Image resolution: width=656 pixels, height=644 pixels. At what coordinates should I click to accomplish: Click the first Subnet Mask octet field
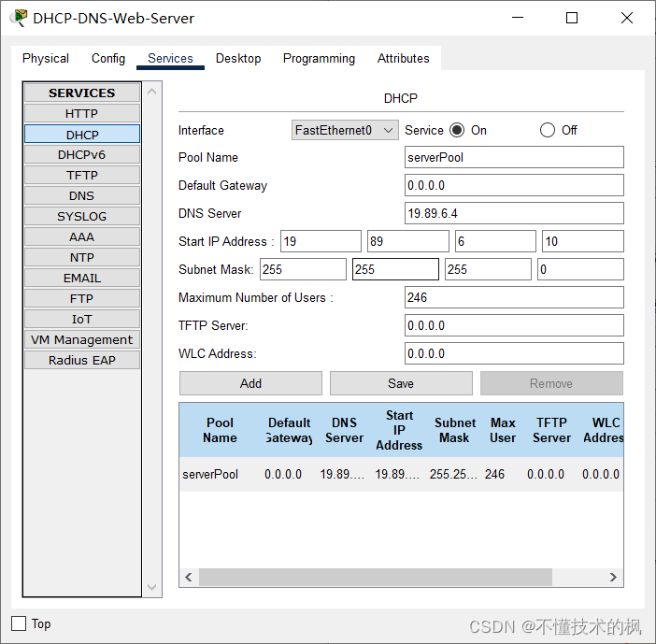[x=303, y=269]
